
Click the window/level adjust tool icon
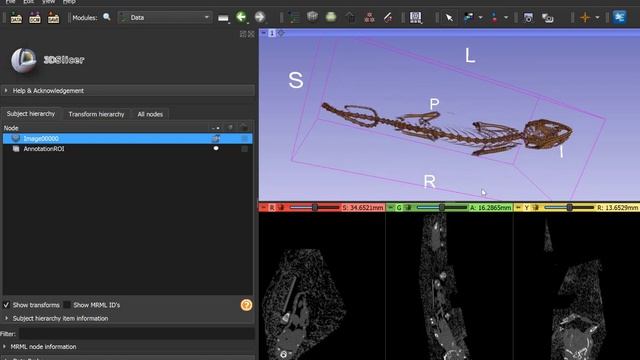469,18
